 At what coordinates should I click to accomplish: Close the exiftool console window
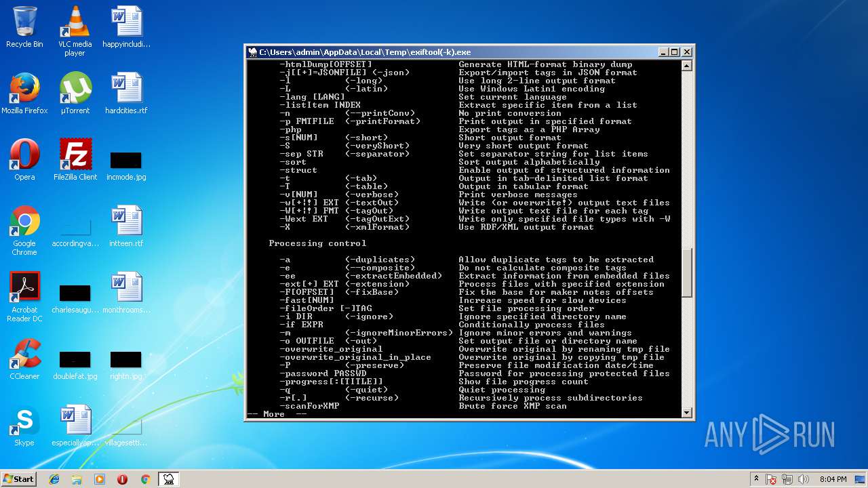click(686, 52)
